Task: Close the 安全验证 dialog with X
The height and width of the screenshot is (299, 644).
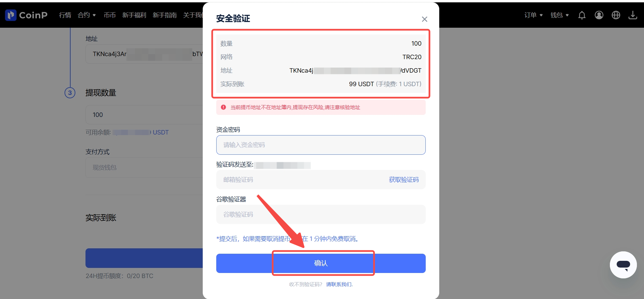Action: 425,19
